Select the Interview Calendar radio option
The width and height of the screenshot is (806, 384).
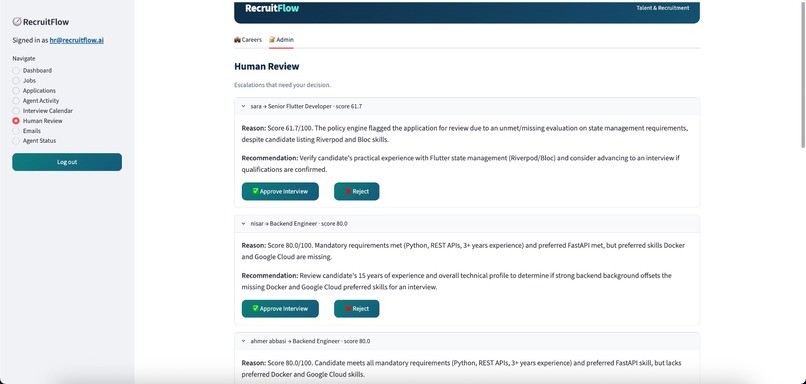pyautogui.click(x=42, y=111)
